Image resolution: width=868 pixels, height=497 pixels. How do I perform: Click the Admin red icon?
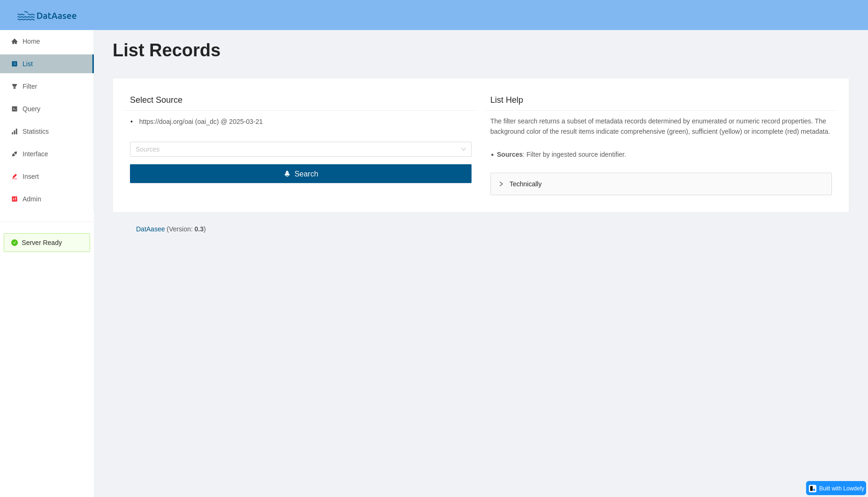click(15, 199)
